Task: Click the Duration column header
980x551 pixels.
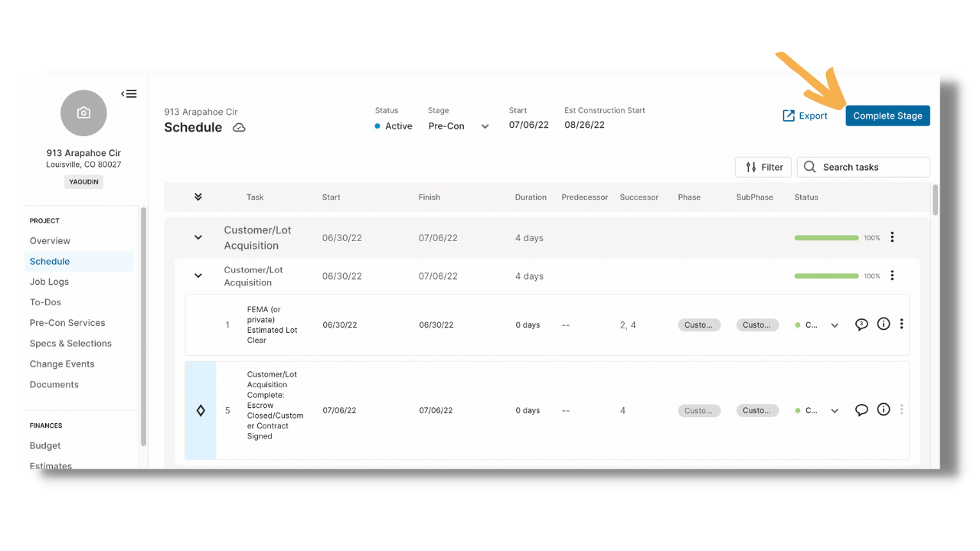Action: [531, 197]
